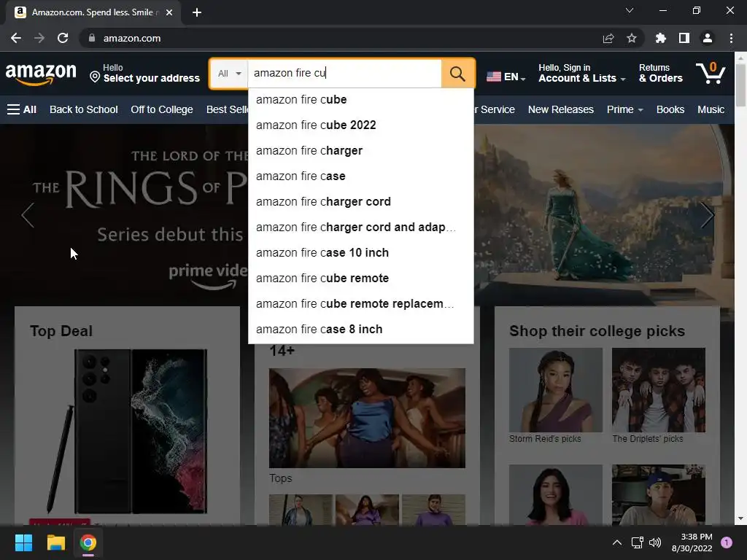Viewport: 747px width, 560px height.
Task: Select suggestion 'amazon fire case'
Action: tap(360, 176)
